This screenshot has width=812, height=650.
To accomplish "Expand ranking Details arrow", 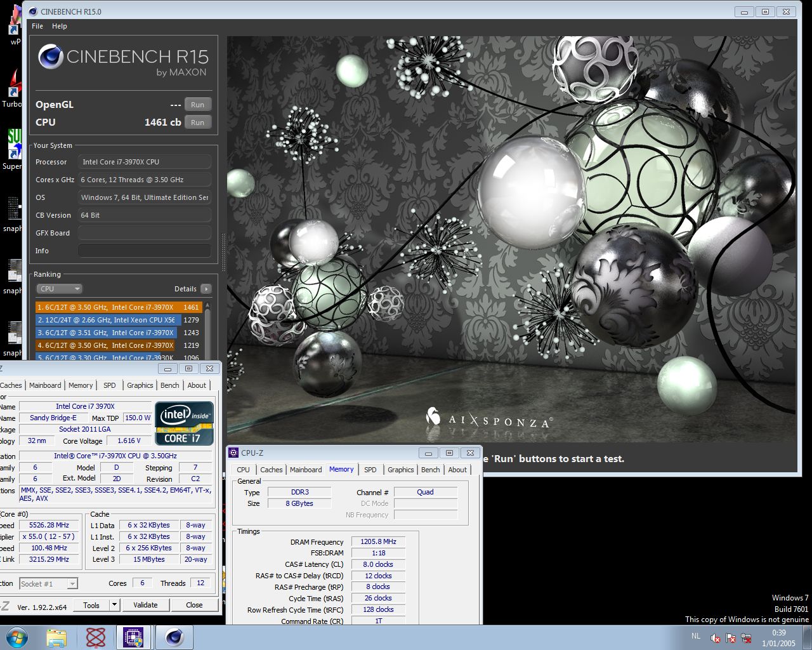I will coord(206,289).
